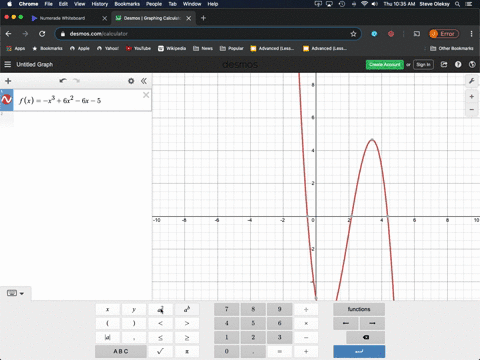Expand the News bookmarks folder
Image resolution: width=480 pixels, height=360 pixels.
(203, 48)
